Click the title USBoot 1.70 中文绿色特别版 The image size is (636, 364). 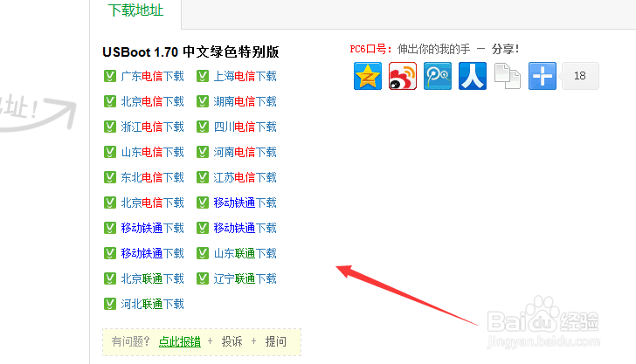pyautogui.click(x=190, y=52)
